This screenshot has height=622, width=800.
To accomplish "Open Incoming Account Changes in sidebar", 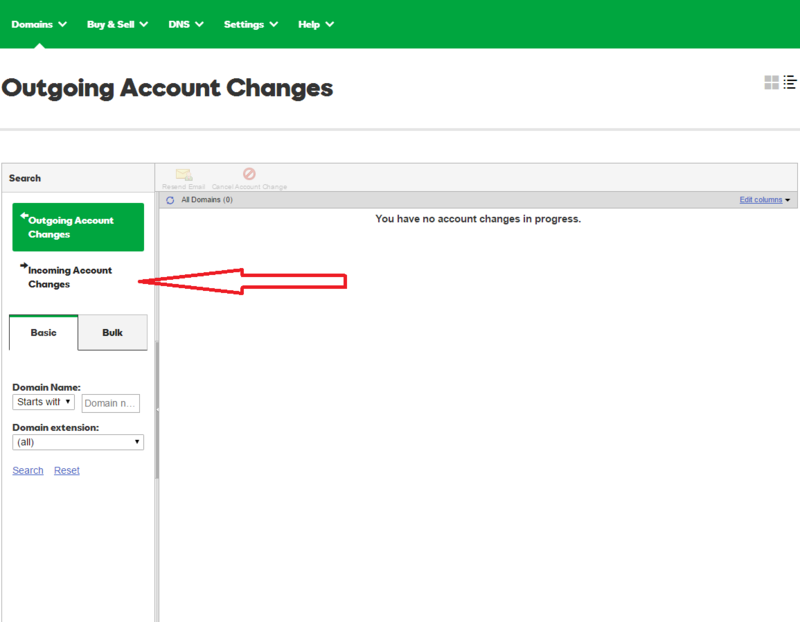I will coord(70,277).
